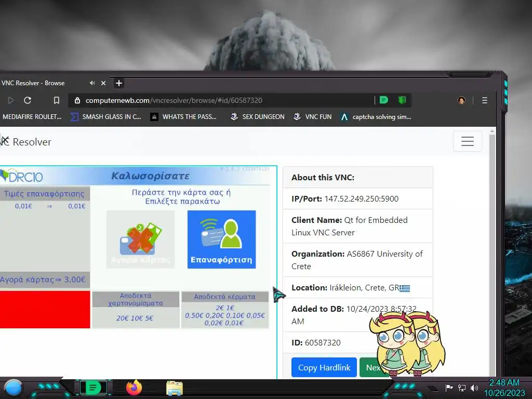This screenshot has width=532, height=399.
Task: Click the red panel in VNC preview
Action: (x=45, y=310)
